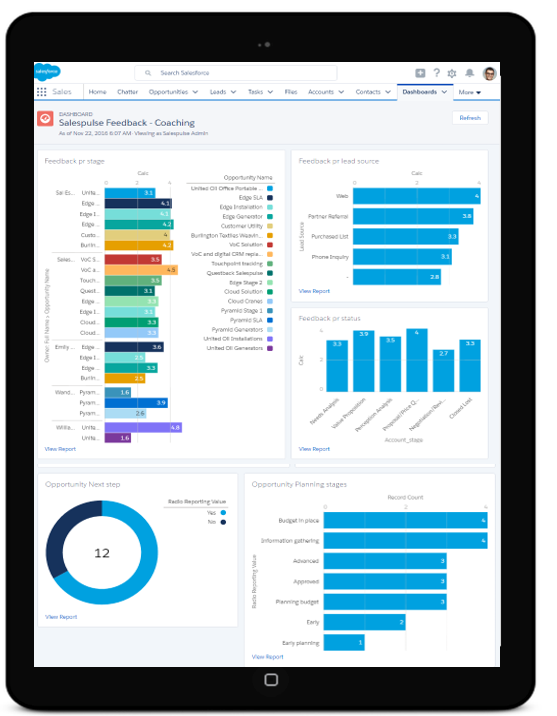Screen dimensions: 557x716
Task: View Report under Opportunity Next step
Action: tap(61, 617)
